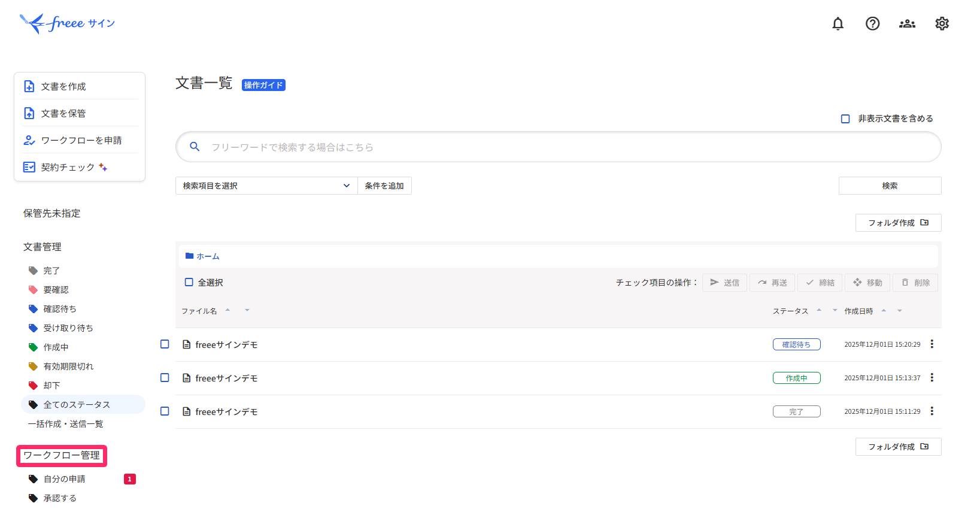Screen dimensions: 980x512
Task: Click the top フォルダ作成 button
Action: 898,223
